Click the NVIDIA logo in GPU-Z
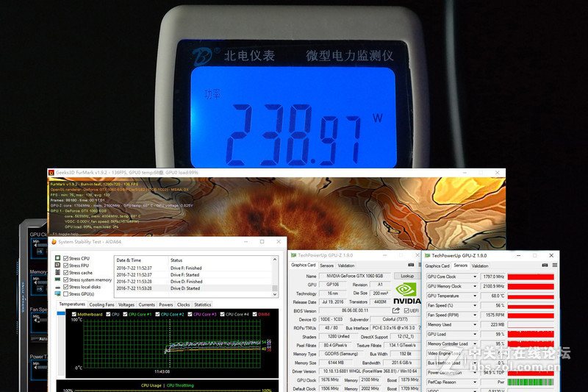 pos(406,293)
